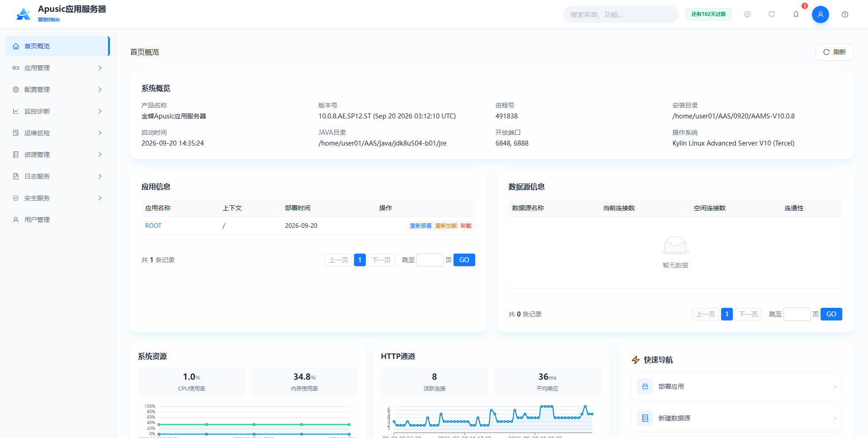Click the 日志服务 document icon

16,176
